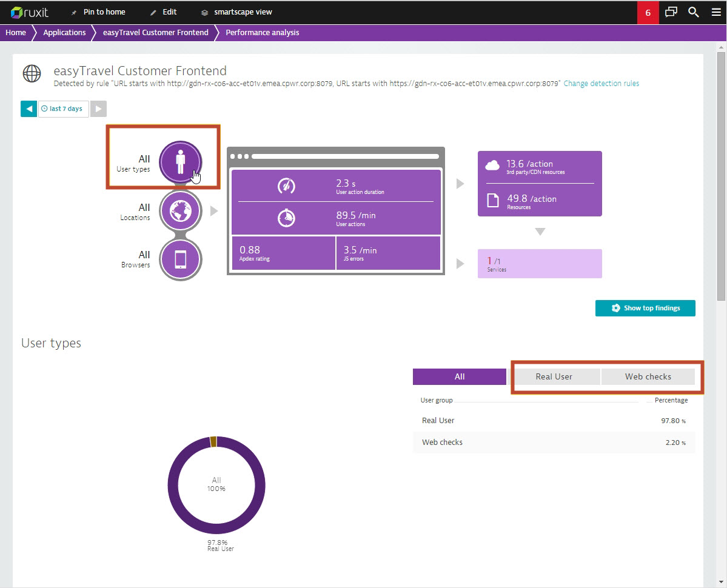Open the Services 1/1 tile
This screenshot has width=727, height=588.
pos(540,264)
